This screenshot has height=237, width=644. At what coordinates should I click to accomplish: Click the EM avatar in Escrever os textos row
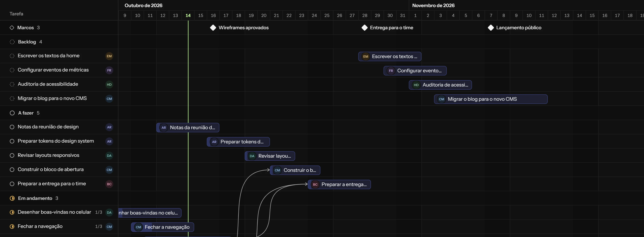(109, 56)
